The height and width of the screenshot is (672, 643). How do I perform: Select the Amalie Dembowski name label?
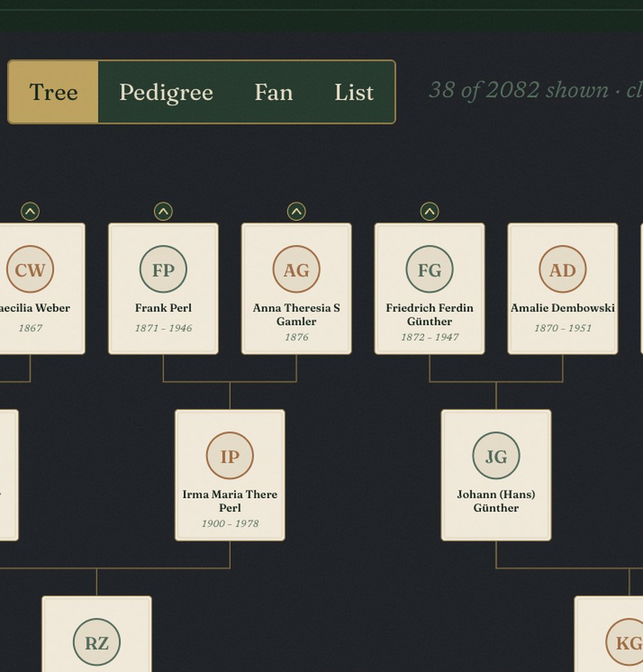(x=563, y=308)
